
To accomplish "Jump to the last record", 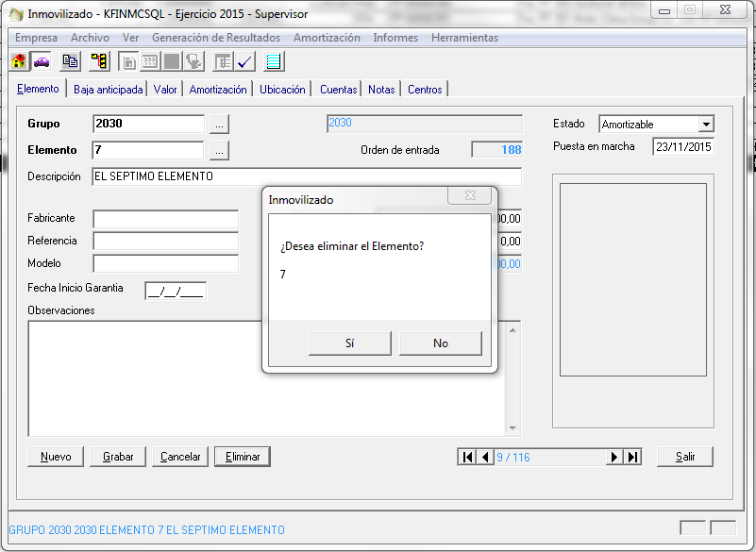I will coord(632,457).
